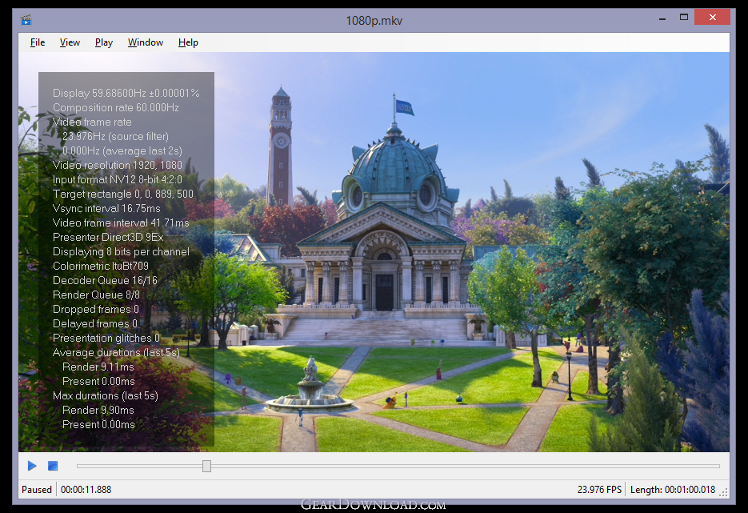Open the View menu
Image resolution: width=748 pixels, height=513 pixels.
click(x=70, y=42)
